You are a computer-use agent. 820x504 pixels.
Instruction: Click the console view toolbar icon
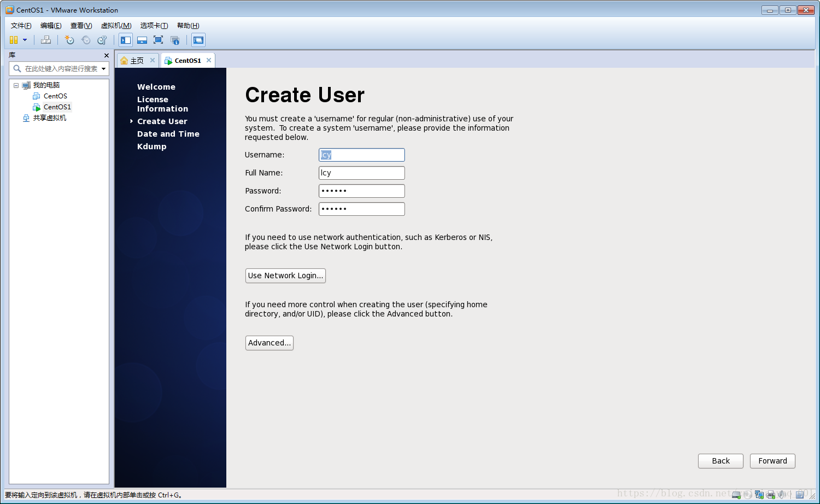[198, 40]
